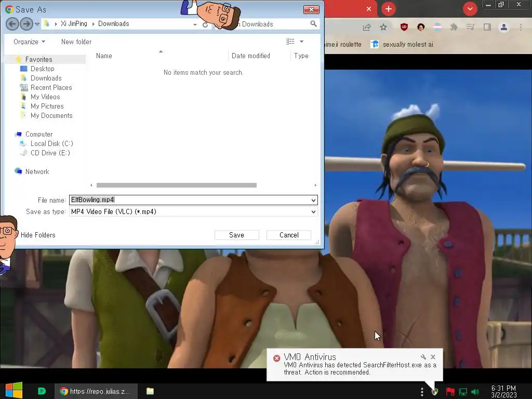The image size is (532, 399).
Task: Expand address bar history dropdown
Action: click(x=195, y=24)
